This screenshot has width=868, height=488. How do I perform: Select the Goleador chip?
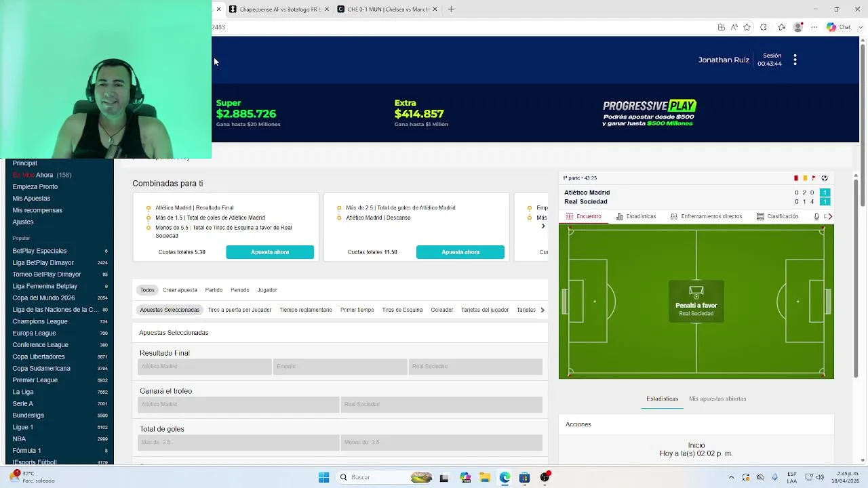coord(442,310)
